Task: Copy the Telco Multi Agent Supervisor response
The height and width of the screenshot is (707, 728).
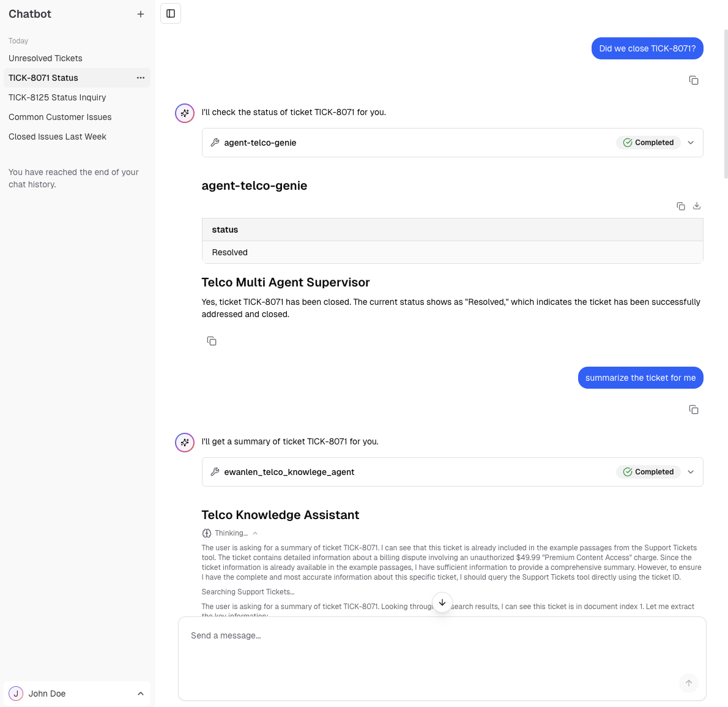Action: [x=212, y=340]
